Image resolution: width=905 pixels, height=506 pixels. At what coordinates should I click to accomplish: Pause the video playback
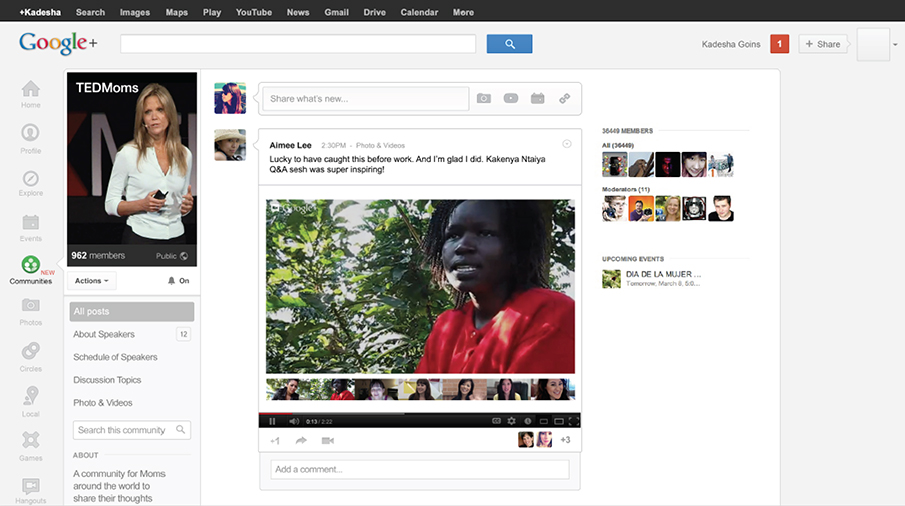[x=272, y=421]
